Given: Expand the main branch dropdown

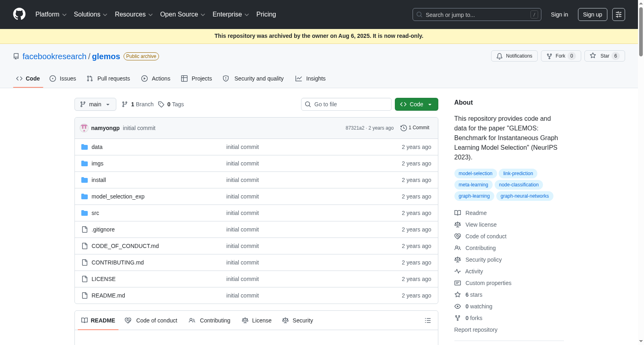Looking at the screenshot, I should [95, 104].
